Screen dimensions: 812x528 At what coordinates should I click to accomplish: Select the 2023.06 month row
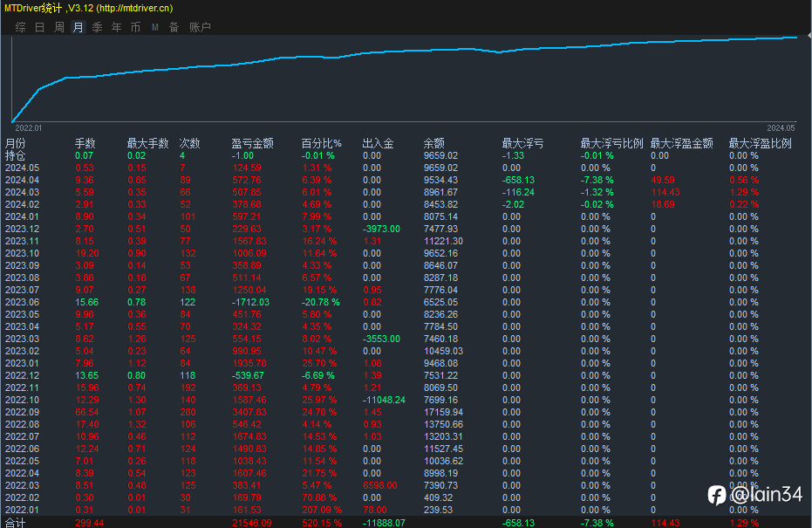(23, 302)
